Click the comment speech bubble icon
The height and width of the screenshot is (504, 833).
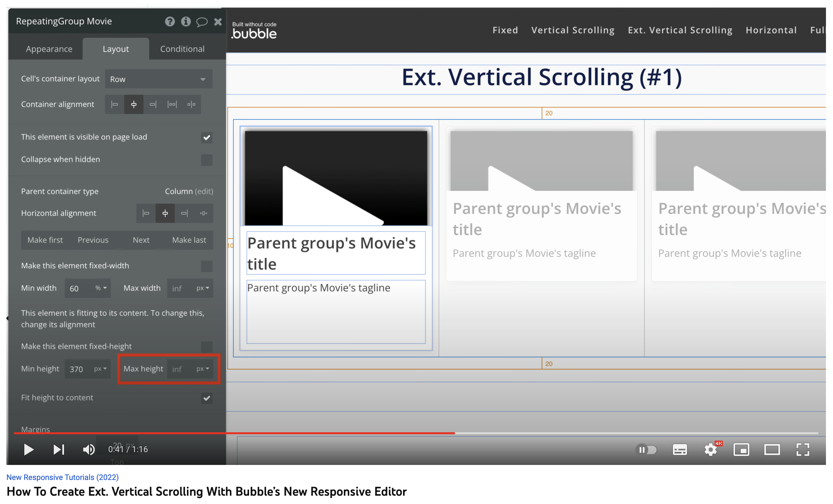click(x=202, y=22)
